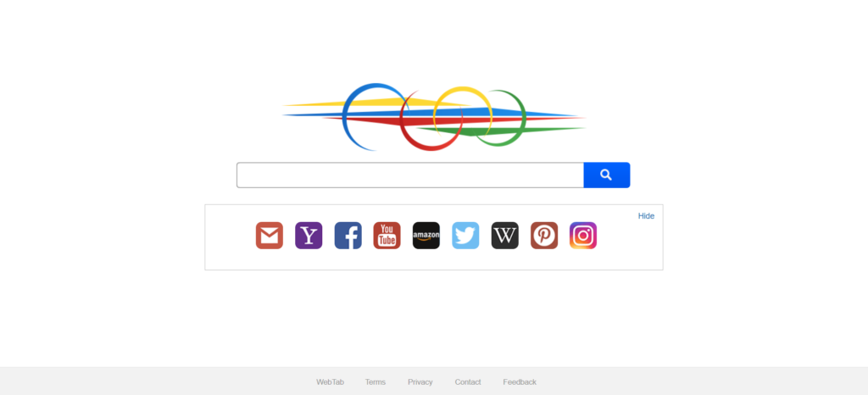
Task: Open the Feedback footer link
Action: point(520,381)
